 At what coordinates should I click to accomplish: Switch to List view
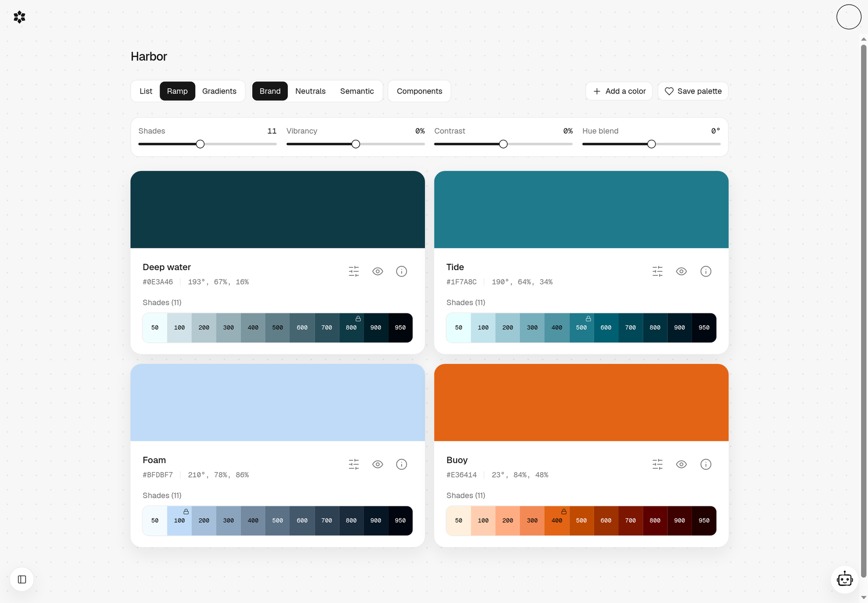click(x=146, y=91)
